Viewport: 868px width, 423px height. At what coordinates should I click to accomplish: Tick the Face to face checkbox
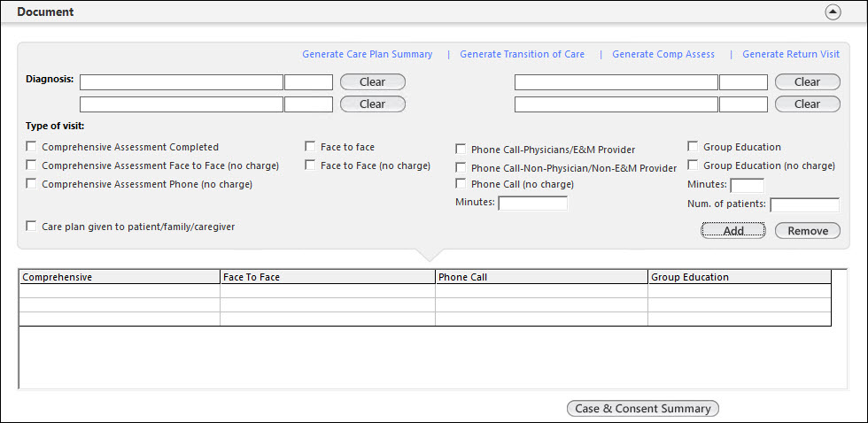point(310,147)
